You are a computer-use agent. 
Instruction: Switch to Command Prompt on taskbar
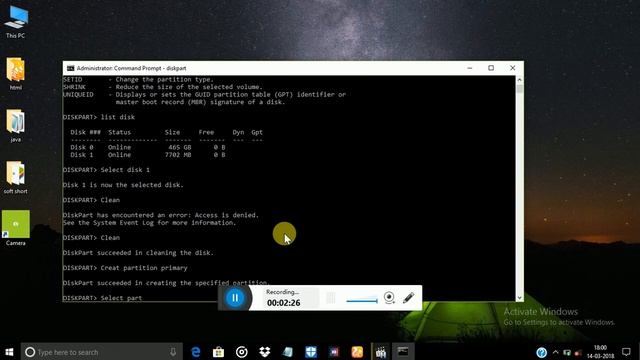coord(403,352)
